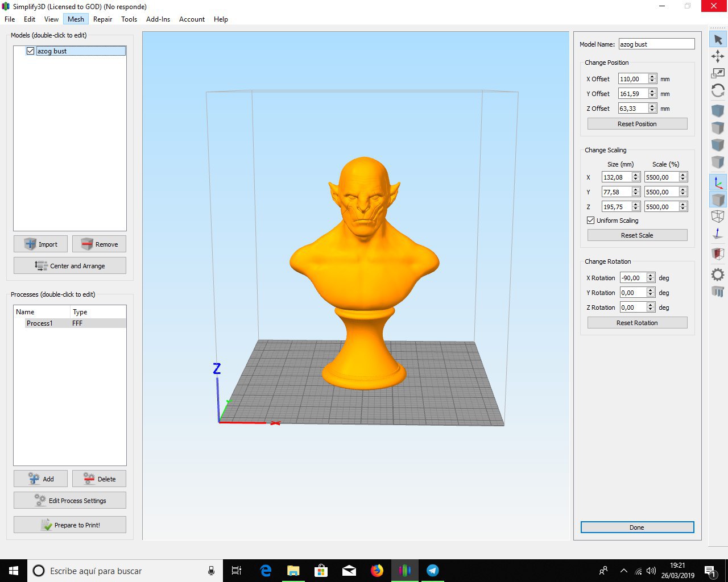
Task: Decrease Y scale percent spinner
Action: 683,194
